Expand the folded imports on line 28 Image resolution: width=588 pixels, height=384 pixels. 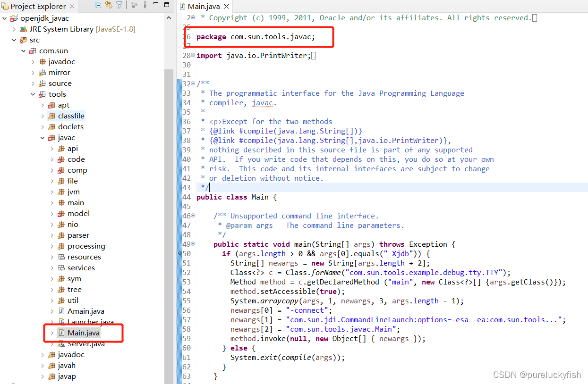click(193, 55)
